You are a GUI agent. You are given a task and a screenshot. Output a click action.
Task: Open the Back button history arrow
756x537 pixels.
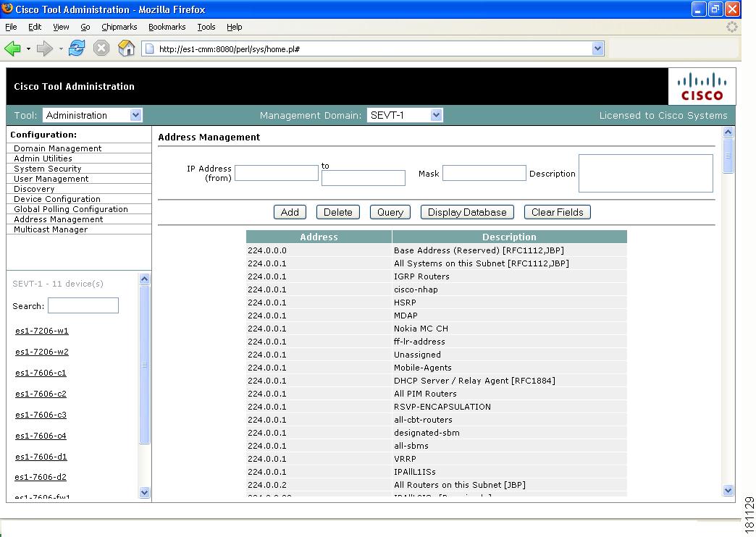[x=28, y=48]
